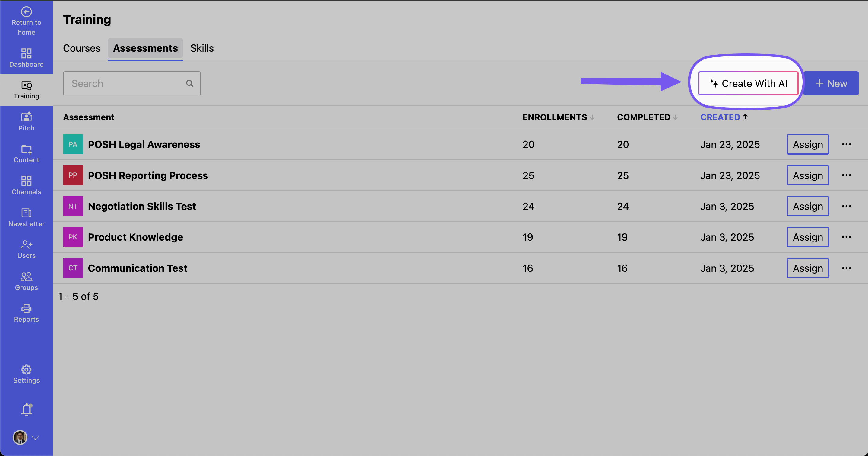Viewport: 868px width, 456px height.
Task: Open the Pitch section icon
Action: point(26,117)
